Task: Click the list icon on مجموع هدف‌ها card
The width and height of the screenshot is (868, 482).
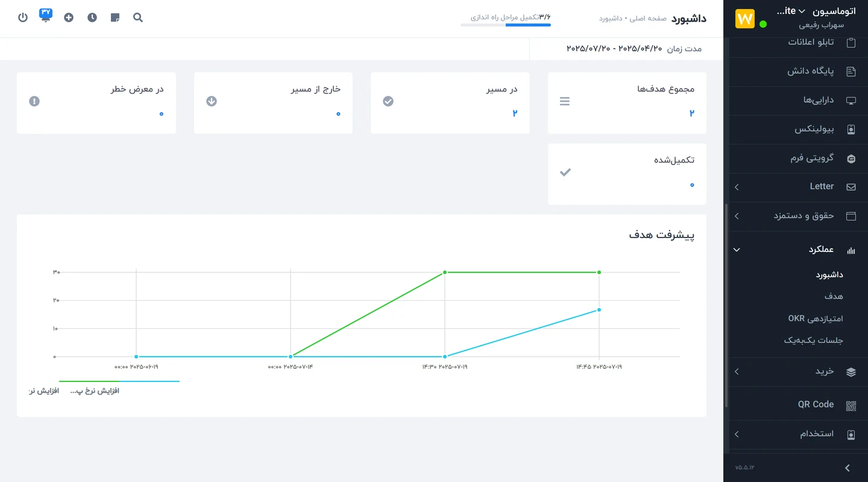Action: [565, 101]
